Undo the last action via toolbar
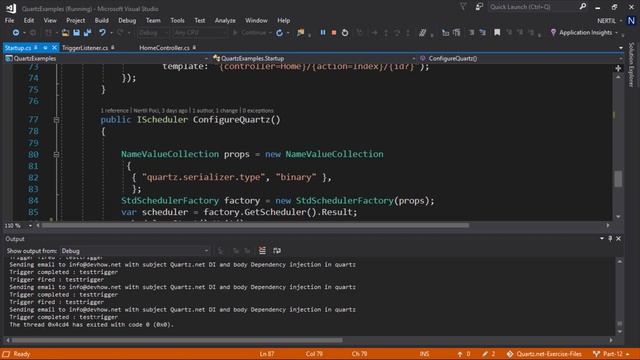The width and height of the screenshot is (640, 360). pos(102,33)
